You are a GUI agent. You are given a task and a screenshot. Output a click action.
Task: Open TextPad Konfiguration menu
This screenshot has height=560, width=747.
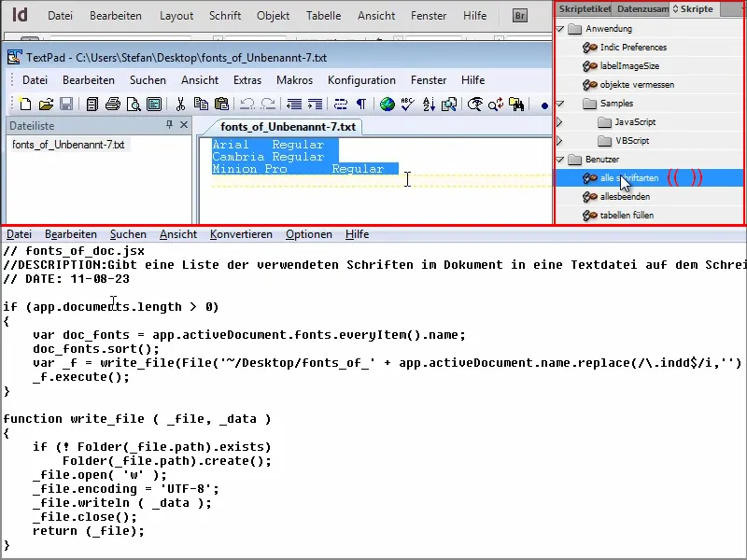361,80
